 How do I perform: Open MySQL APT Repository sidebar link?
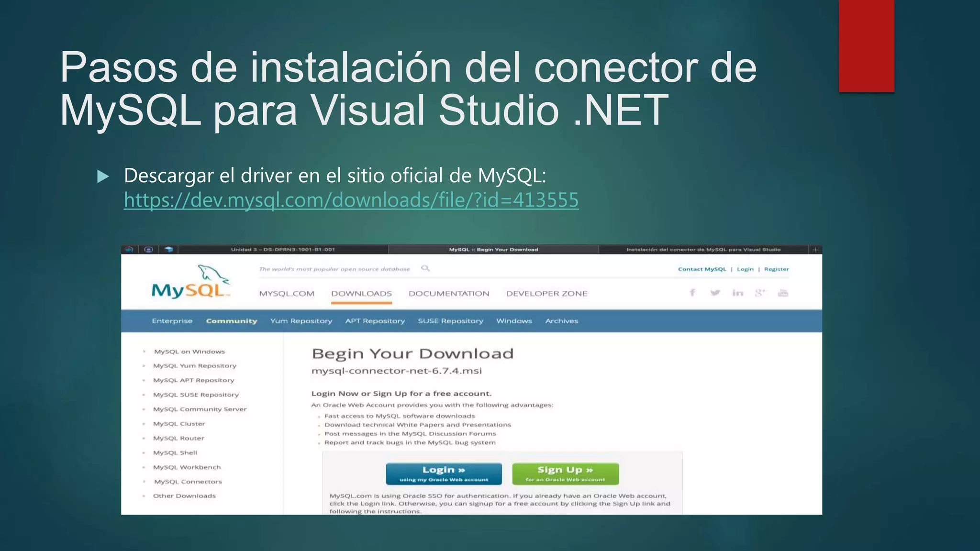(194, 380)
